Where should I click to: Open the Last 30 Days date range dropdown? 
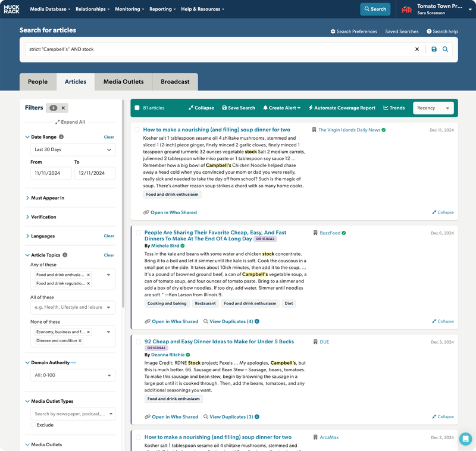pyautogui.click(x=72, y=149)
